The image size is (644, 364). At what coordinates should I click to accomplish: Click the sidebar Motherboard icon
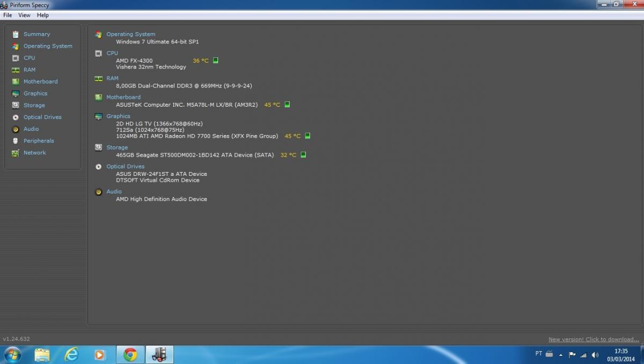16,81
